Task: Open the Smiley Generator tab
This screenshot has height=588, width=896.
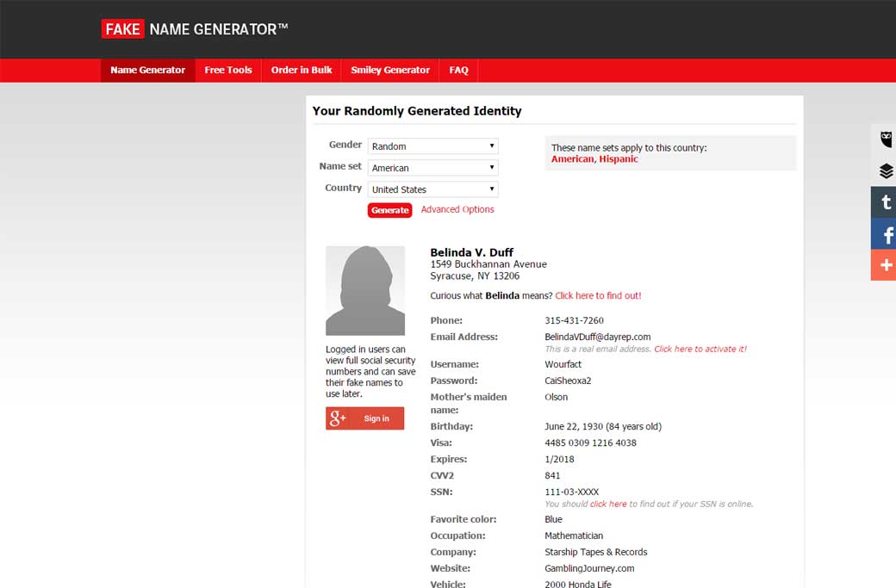Action: click(x=390, y=71)
